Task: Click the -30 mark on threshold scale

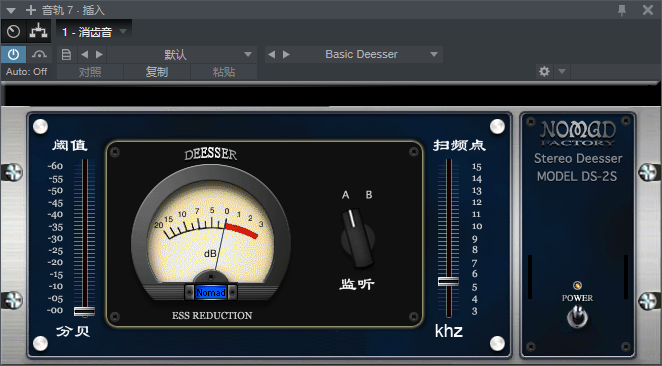Action: coord(55,239)
